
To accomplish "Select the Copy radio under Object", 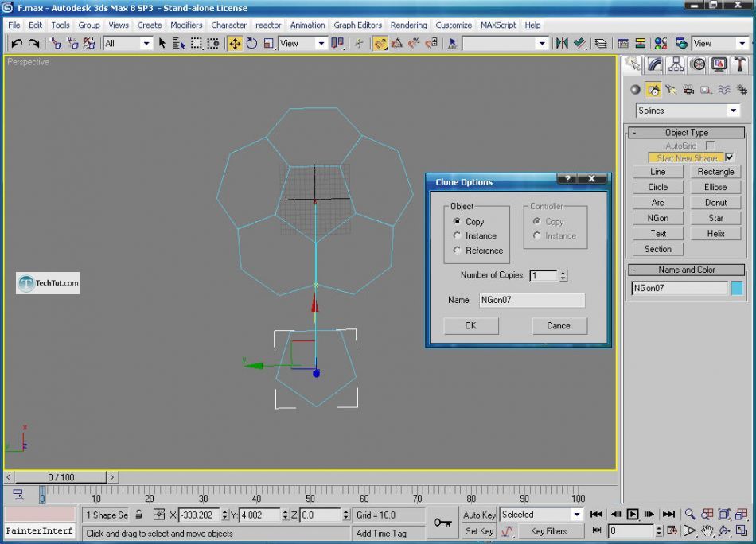I will click(457, 221).
